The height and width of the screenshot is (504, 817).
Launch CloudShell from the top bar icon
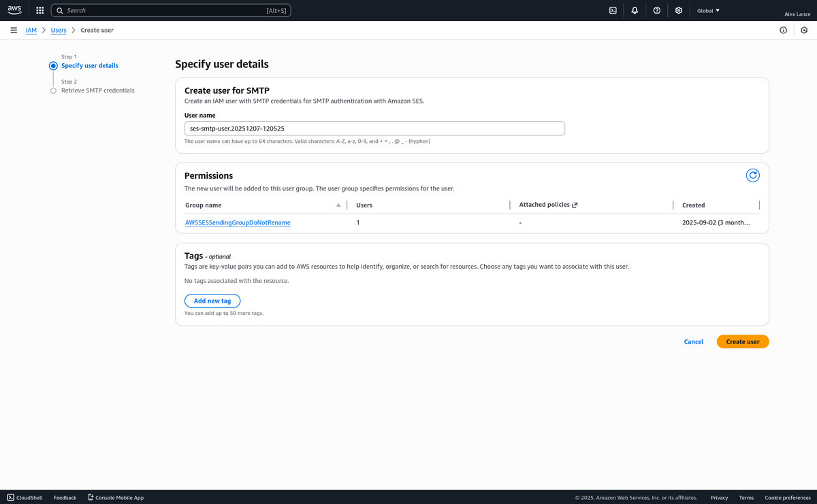(x=613, y=10)
